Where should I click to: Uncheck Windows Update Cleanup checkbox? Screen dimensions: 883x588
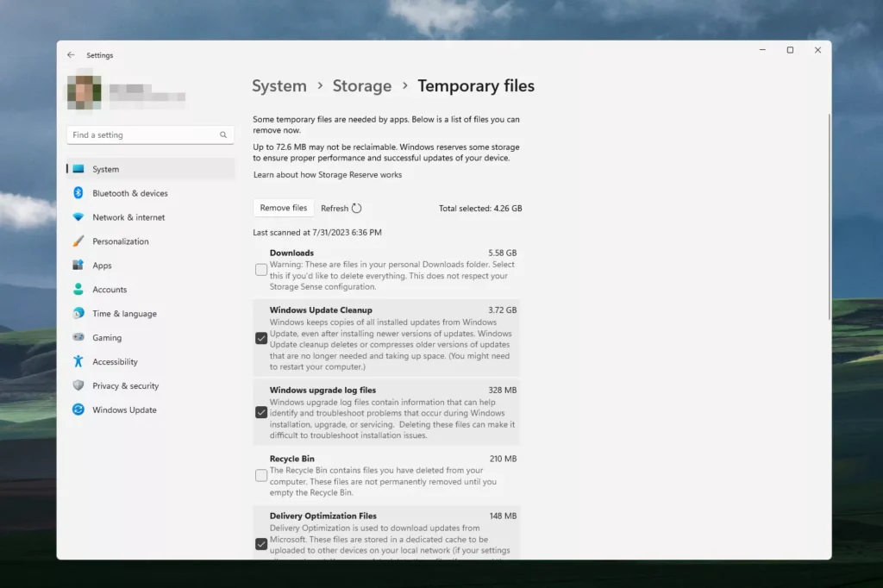(261, 338)
